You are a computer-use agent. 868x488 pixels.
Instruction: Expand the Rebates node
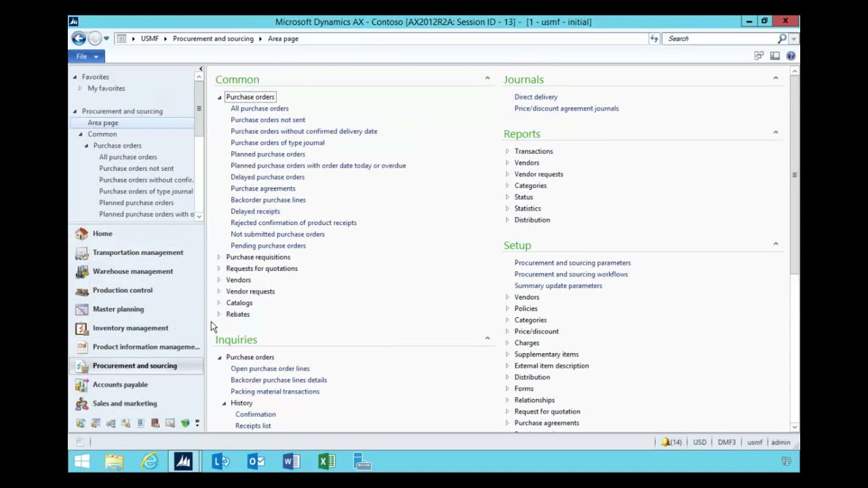[x=219, y=314]
